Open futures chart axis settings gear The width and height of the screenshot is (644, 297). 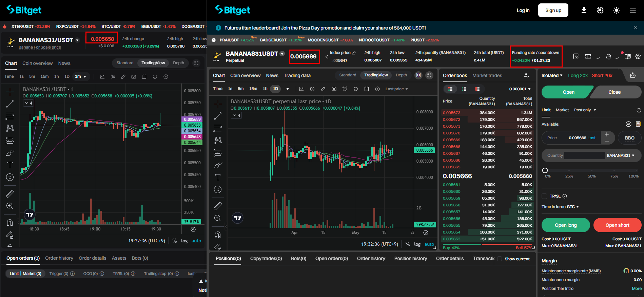click(426, 233)
